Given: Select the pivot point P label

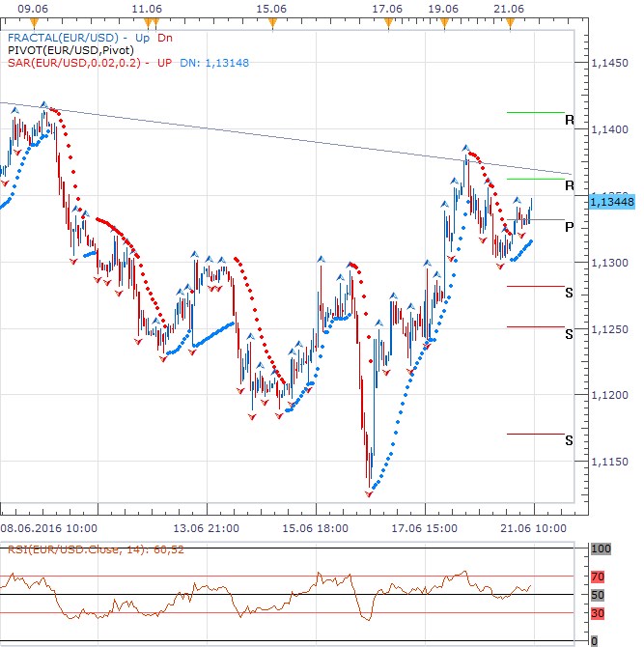Looking at the screenshot, I should click(570, 227).
